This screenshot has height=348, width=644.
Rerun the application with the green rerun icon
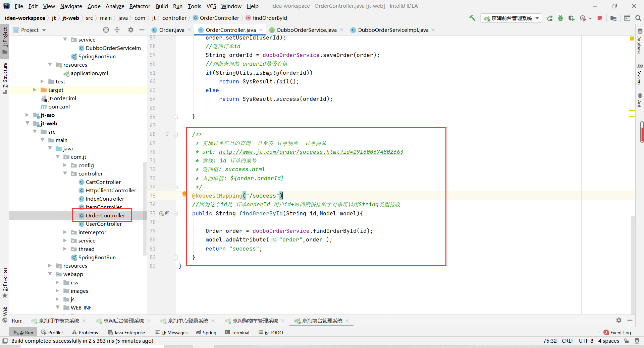[550, 18]
